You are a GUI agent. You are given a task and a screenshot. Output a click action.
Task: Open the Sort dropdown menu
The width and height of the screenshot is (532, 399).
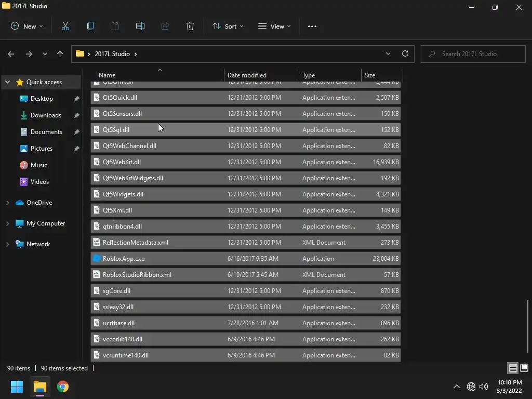tap(228, 26)
